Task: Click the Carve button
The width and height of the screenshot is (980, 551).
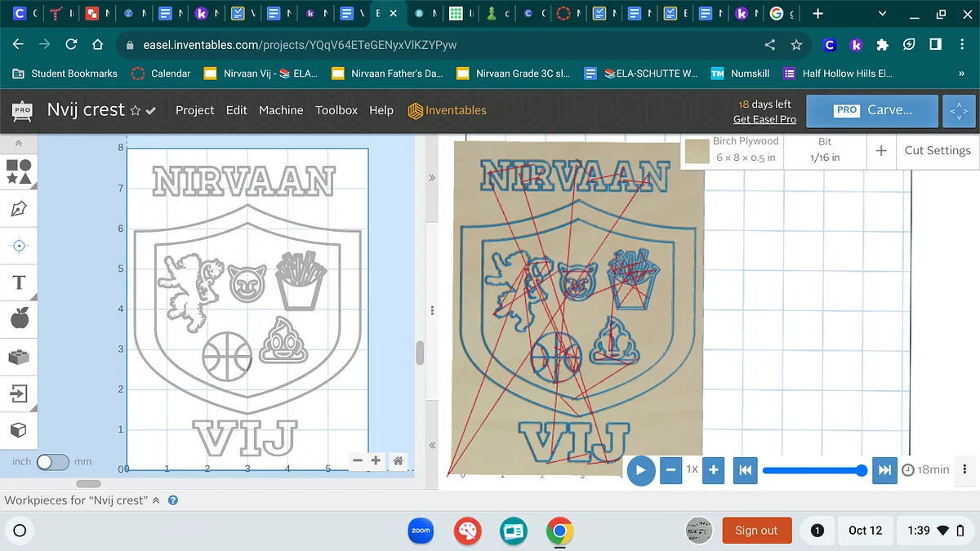Action: pos(872,110)
